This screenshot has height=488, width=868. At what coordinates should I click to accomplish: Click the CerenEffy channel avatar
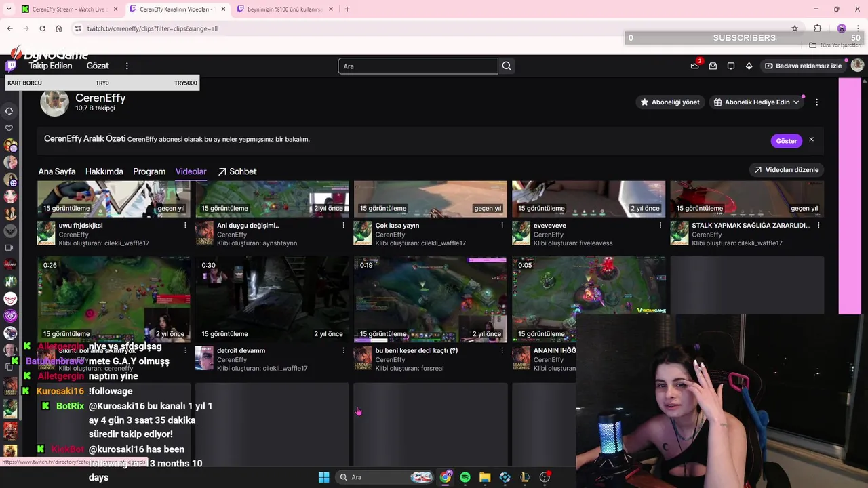tap(54, 102)
